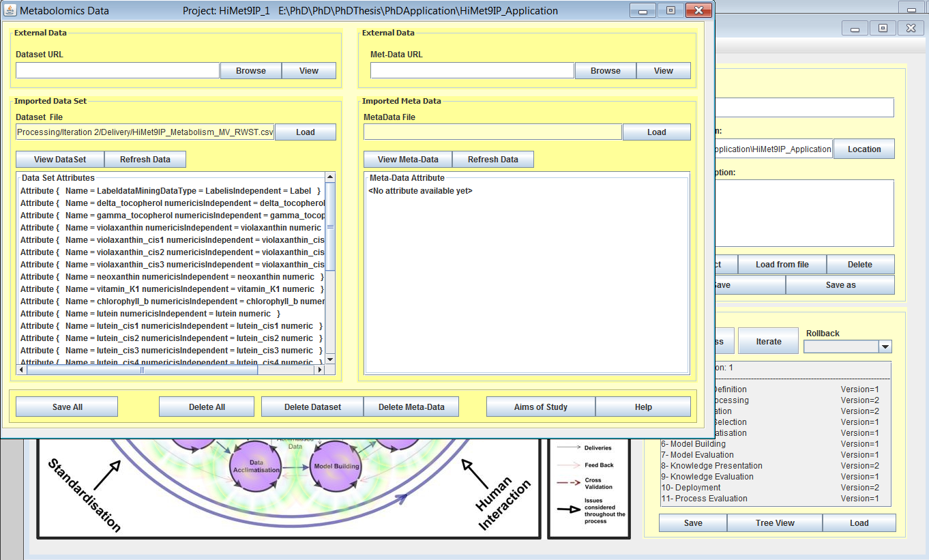Load the MetaData File
This screenshot has height=560, width=929.
(656, 132)
